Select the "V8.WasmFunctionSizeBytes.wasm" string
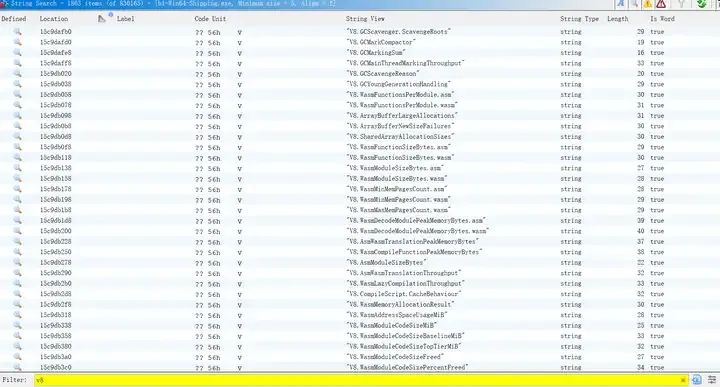720x387 pixels. [400, 157]
